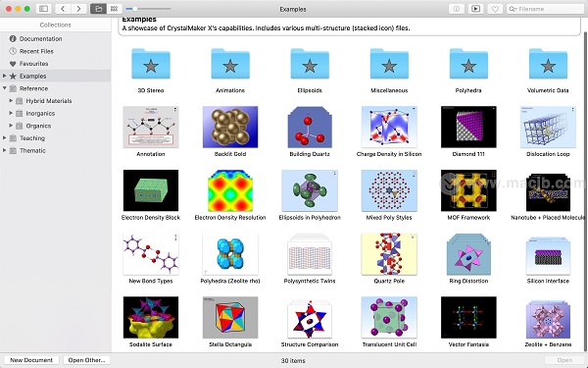Image resolution: width=588 pixels, height=368 pixels.
Task: Select the 3D Stereo folder
Action: tap(151, 64)
